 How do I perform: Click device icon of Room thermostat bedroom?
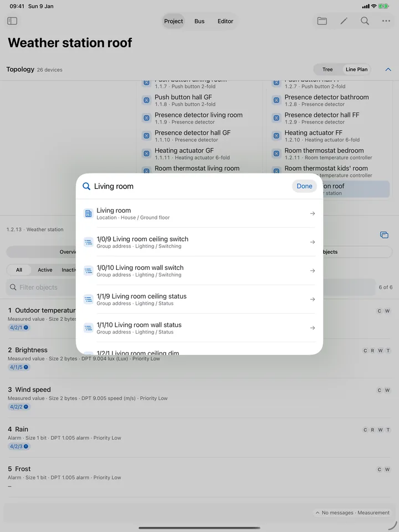[x=276, y=154]
